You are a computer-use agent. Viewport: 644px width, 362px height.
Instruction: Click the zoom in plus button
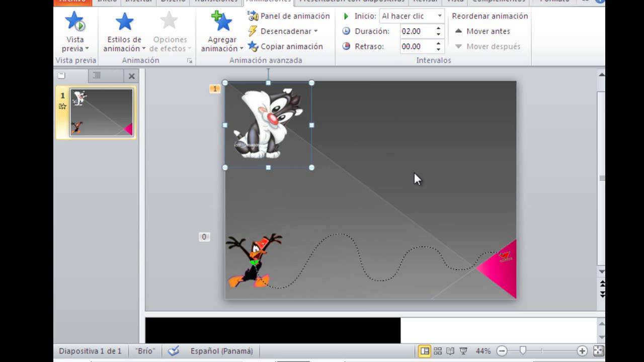[582, 351]
